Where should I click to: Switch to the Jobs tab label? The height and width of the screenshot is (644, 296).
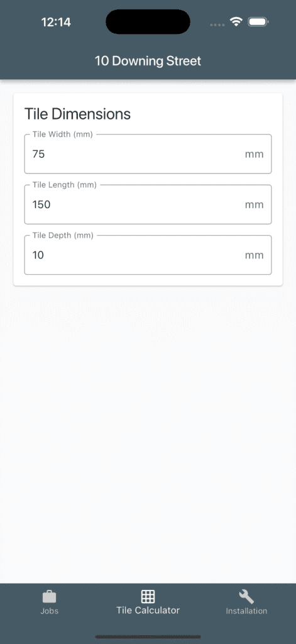(x=49, y=611)
